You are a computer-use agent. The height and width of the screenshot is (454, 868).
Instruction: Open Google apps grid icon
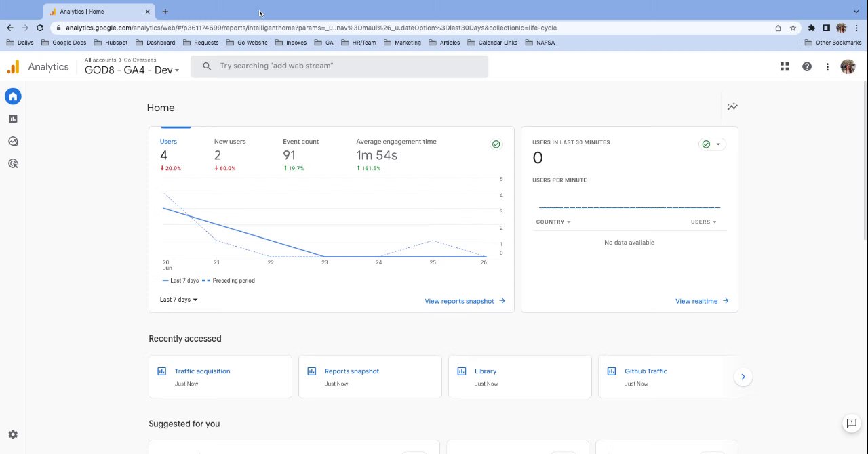tap(785, 66)
